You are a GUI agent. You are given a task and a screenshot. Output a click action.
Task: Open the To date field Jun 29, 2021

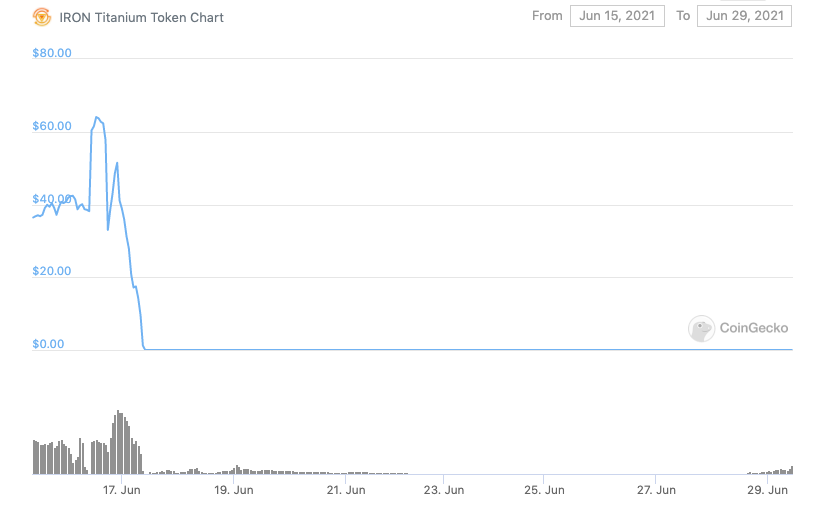744,16
